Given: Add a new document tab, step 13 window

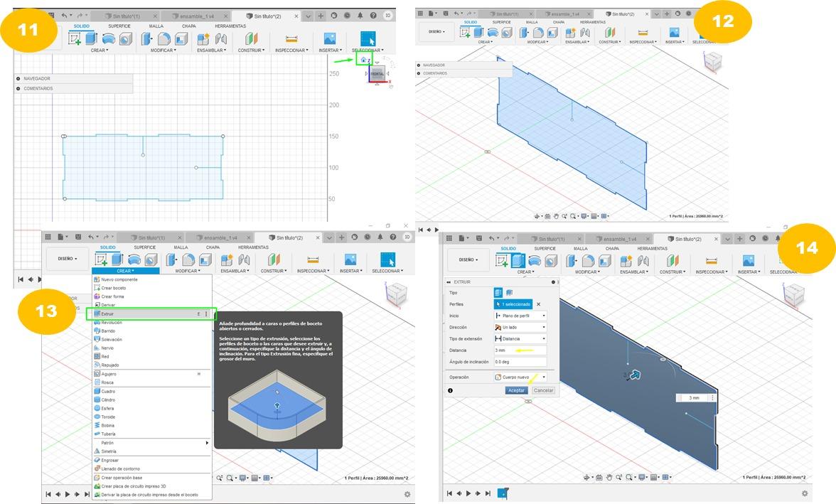Looking at the screenshot, I should (x=342, y=237).
